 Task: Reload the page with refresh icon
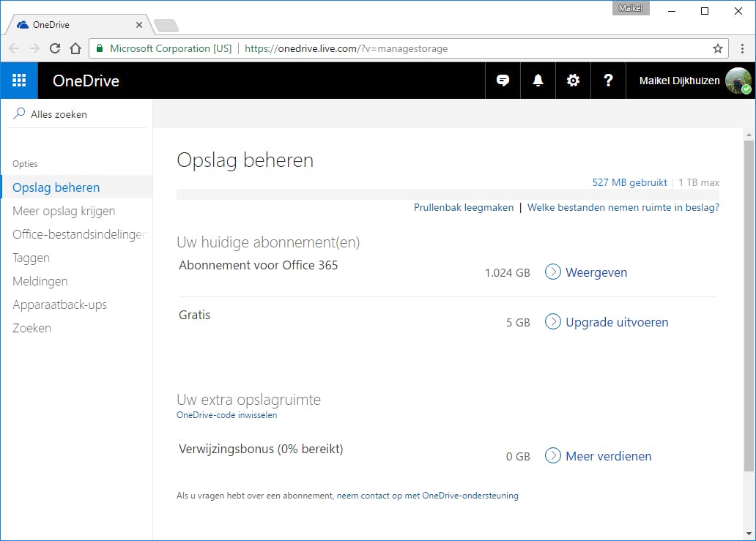click(55, 48)
